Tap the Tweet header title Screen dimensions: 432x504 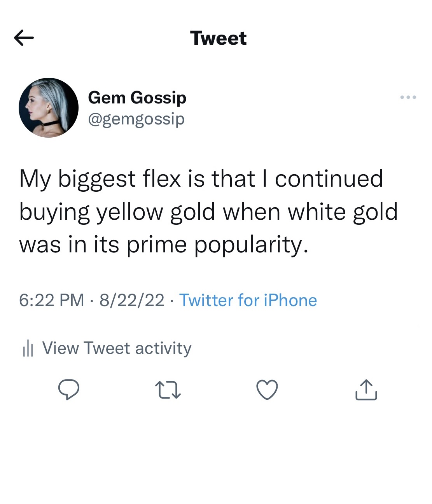218,38
